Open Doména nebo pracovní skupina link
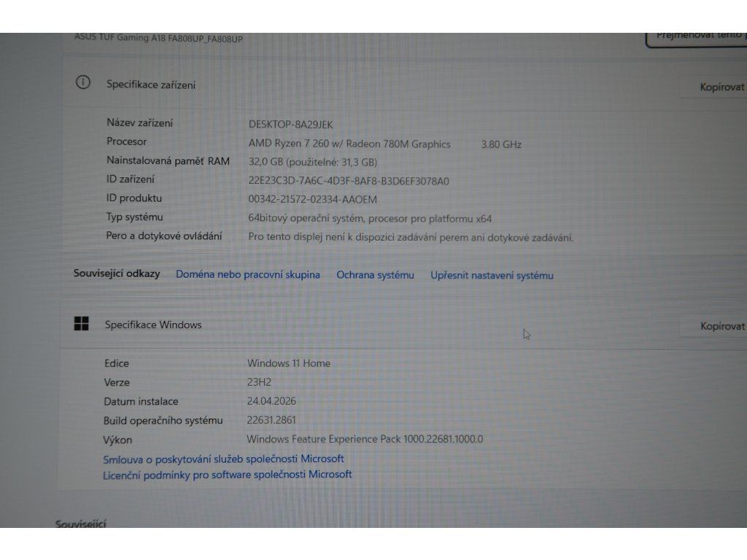Viewport: 747px width, 560px height. pos(248,275)
